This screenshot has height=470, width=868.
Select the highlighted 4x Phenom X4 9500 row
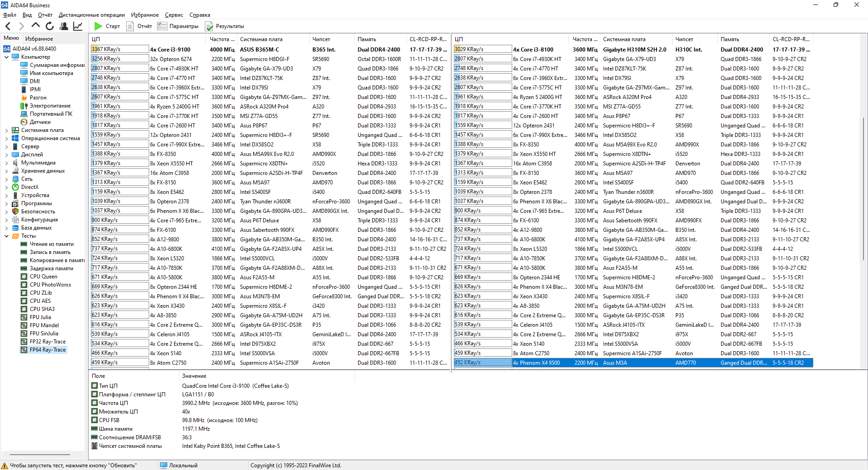click(633, 363)
